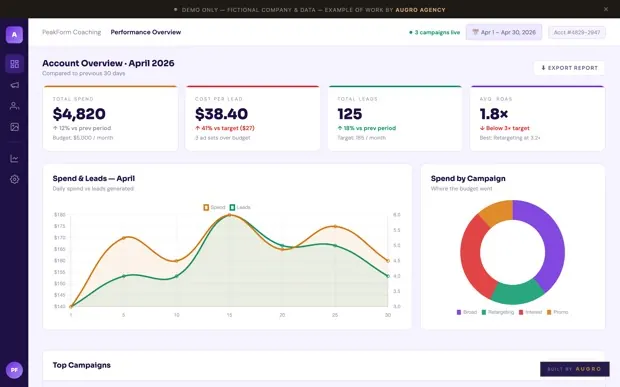Screen dimensions: 620x387
Task: Click the '3 campaigns live' status indicator
Action: pos(435,32)
